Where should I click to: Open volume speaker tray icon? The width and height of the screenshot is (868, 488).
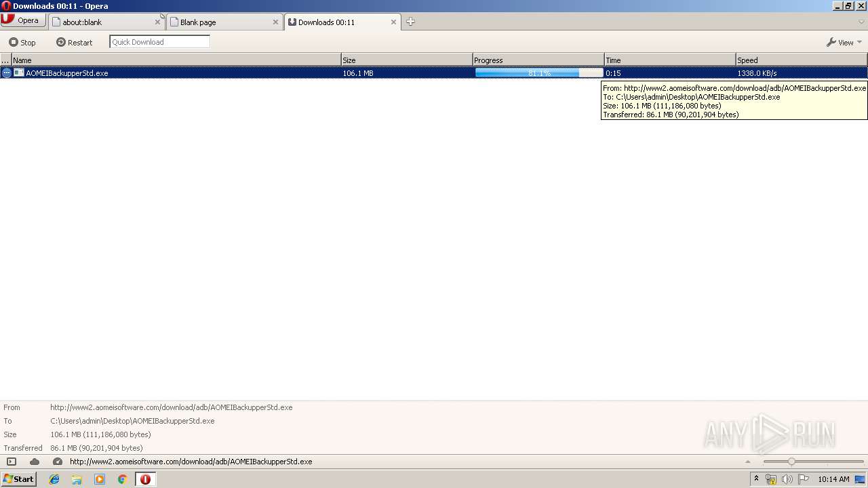click(x=787, y=479)
